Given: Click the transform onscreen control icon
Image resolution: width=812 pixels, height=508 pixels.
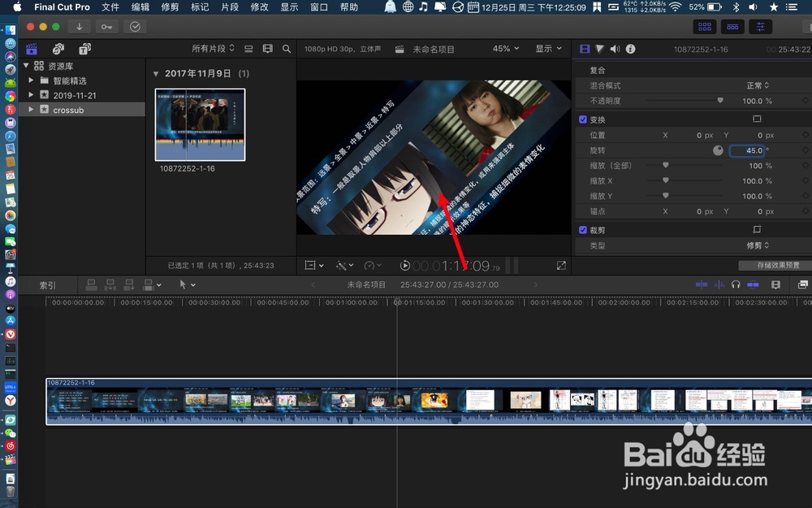Looking at the screenshot, I should coord(757,119).
